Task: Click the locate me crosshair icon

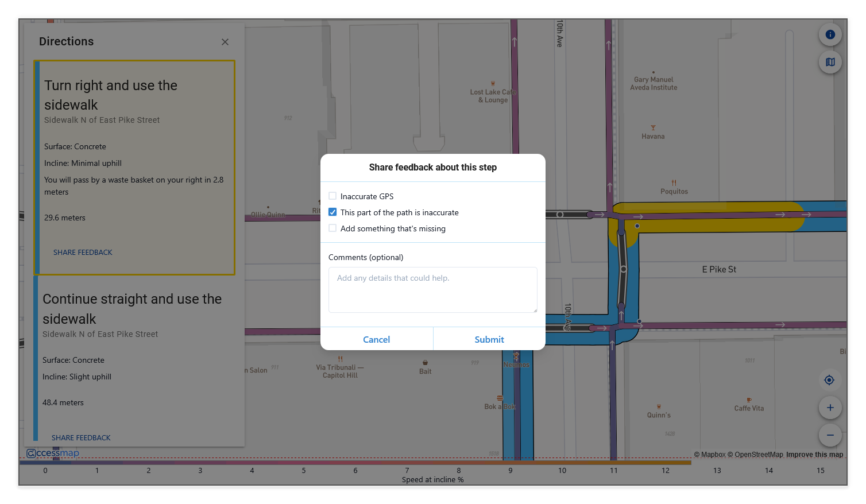Action: point(829,380)
